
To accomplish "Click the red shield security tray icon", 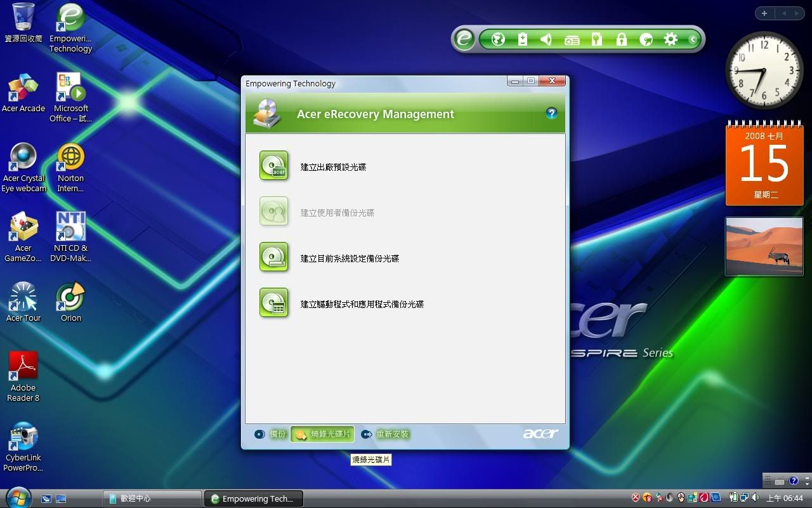I will (x=636, y=498).
